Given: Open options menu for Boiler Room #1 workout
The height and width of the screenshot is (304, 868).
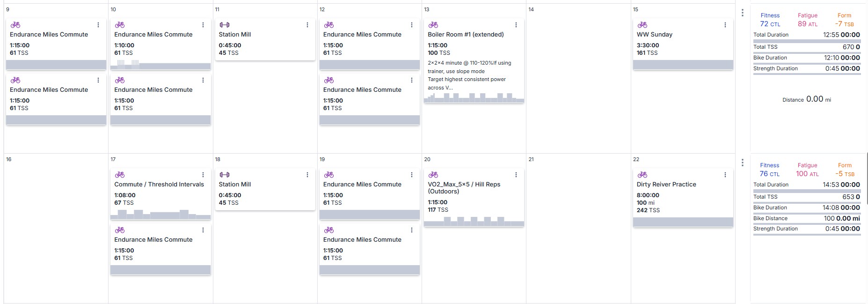Looking at the screenshot, I should 516,25.
